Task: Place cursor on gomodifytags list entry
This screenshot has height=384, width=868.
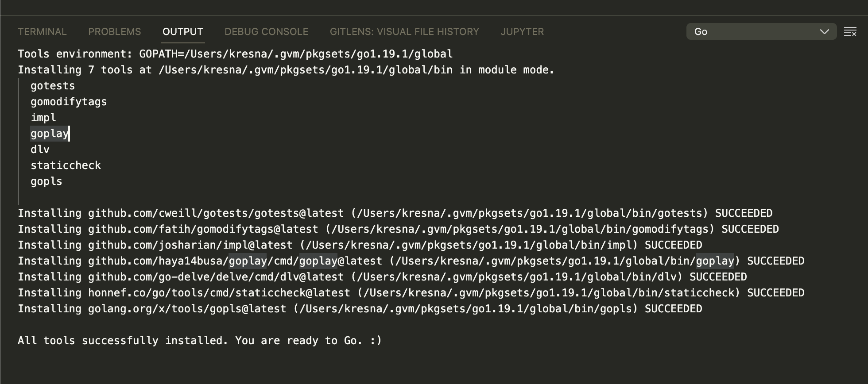Action: click(x=69, y=102)
